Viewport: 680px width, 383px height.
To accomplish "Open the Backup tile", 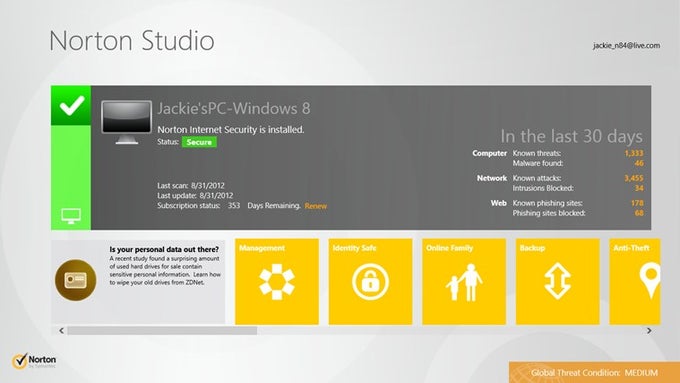I will point(558,281).
